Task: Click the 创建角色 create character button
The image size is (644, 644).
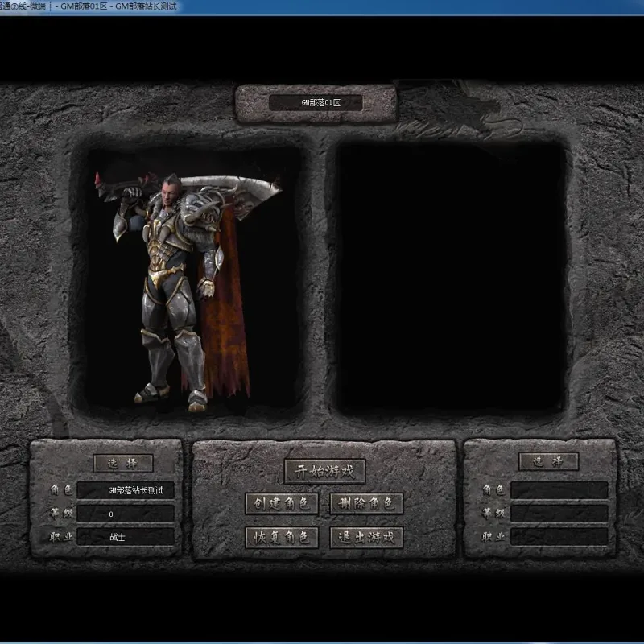Action: click(282, 504)
